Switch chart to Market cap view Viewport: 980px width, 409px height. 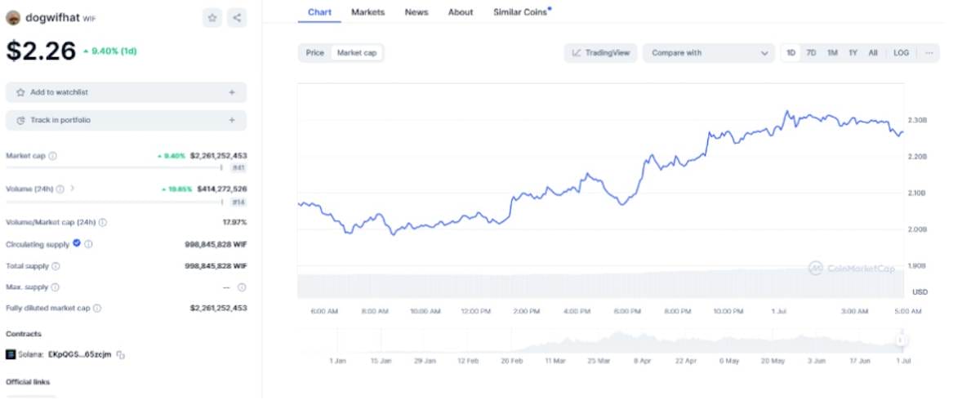coord(357,53)
